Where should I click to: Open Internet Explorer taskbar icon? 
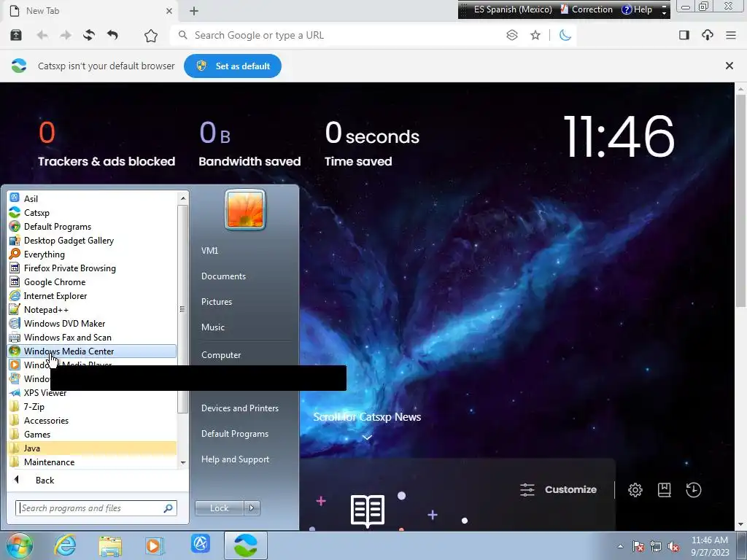[x=65, y=545]
